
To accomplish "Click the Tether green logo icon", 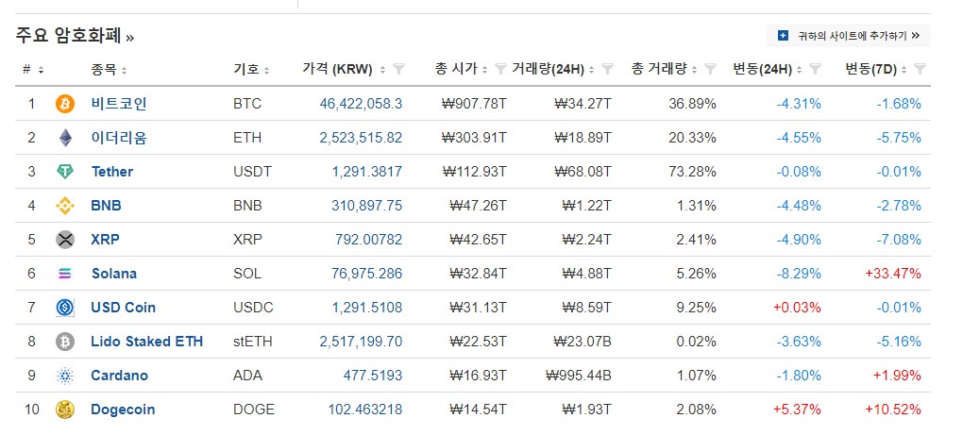I will tap(65, 171).
